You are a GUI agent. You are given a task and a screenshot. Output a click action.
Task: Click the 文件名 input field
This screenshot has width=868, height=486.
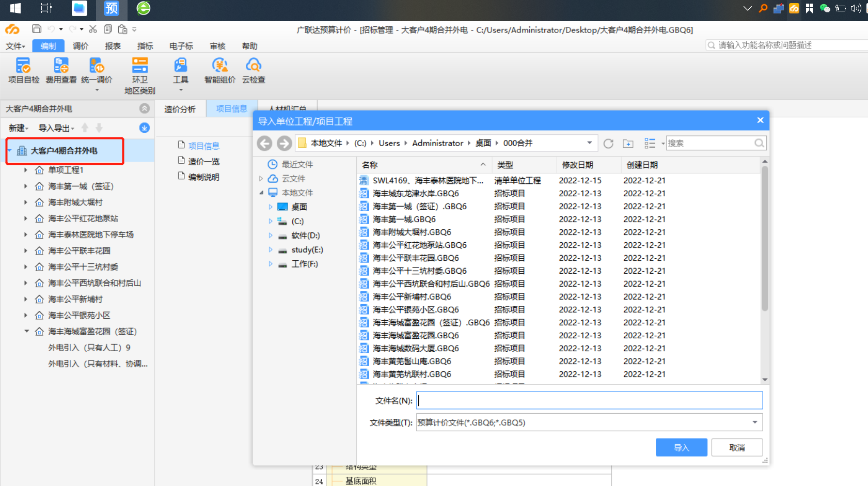coord(589,400)
